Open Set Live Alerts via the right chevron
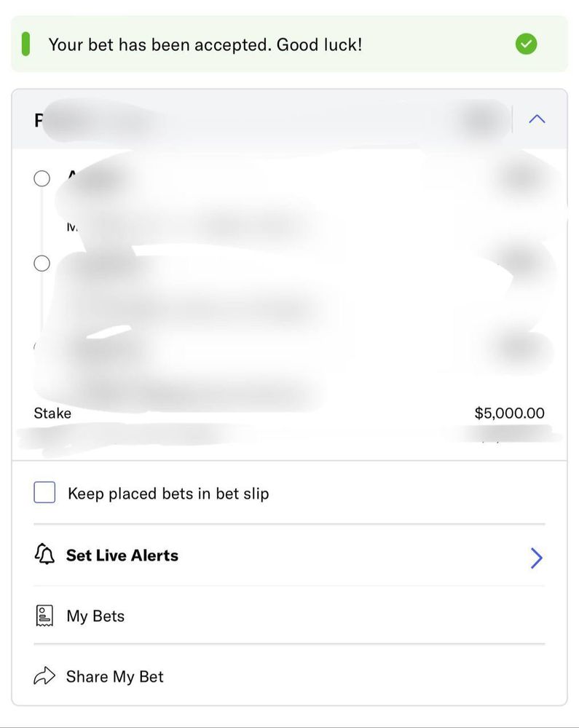The height and width of the screenshot is (728, 579). tap(537, 558)
